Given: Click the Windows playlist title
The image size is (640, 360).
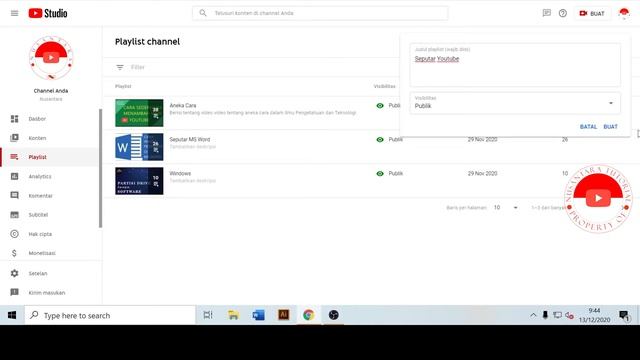Looking at the screenshot, I should click(x=180, y=173).
